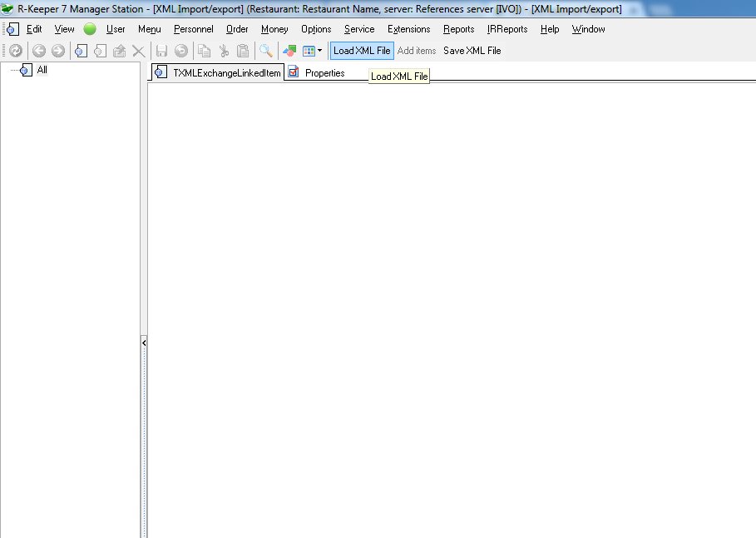The image size is (756, 538).
Task: Collapse the left panel splitter arrow
Action: coord(144,343)
